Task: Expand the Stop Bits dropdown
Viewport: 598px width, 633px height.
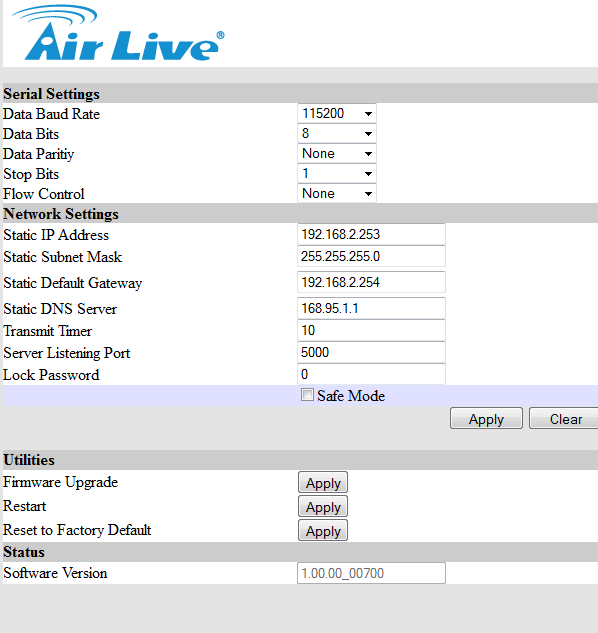Action: point(337,174)
